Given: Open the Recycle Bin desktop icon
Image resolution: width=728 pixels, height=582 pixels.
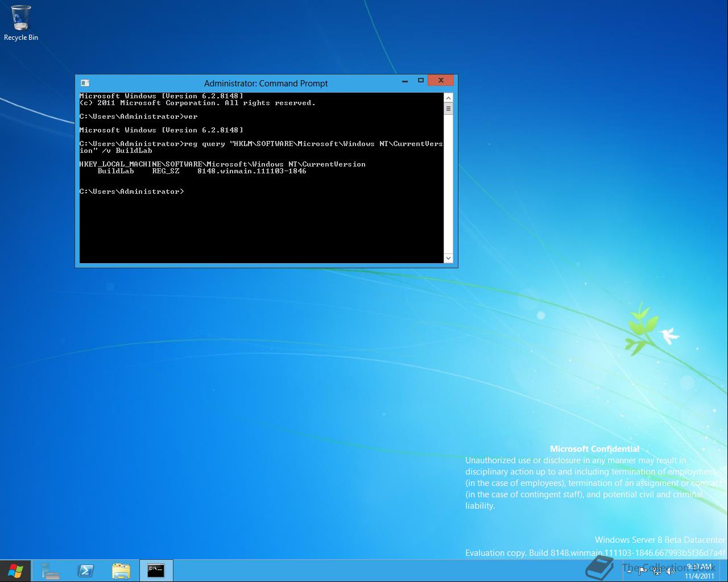Looking at the screenshot, I should 21,23.
